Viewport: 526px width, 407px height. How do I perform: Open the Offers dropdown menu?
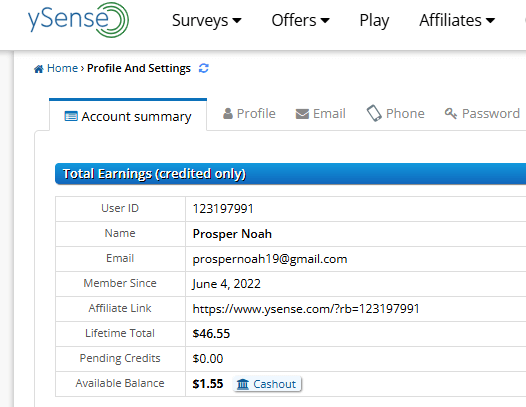coord(301,20)
